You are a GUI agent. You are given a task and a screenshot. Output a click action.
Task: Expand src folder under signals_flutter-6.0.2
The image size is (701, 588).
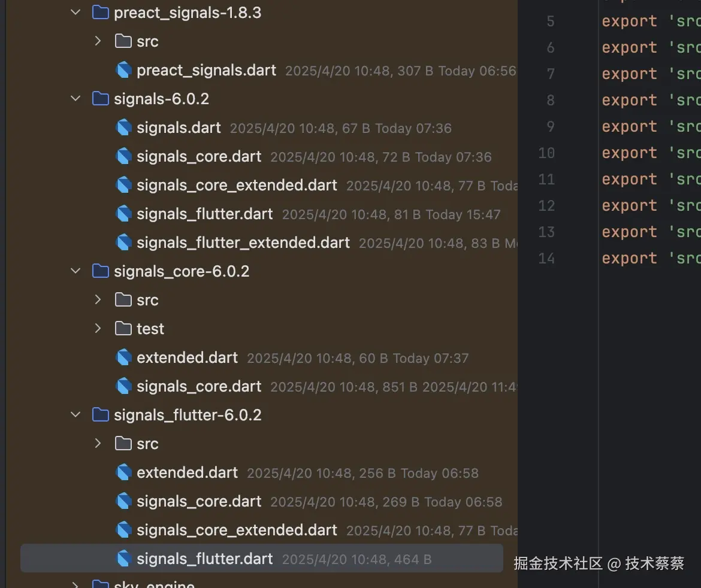pos(98,443)
